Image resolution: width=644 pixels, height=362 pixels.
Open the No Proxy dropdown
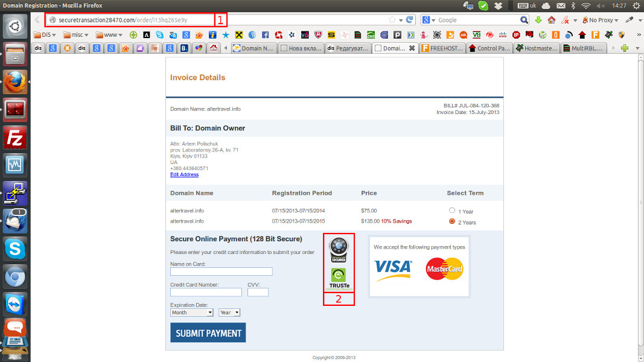[x=600, y=20]
